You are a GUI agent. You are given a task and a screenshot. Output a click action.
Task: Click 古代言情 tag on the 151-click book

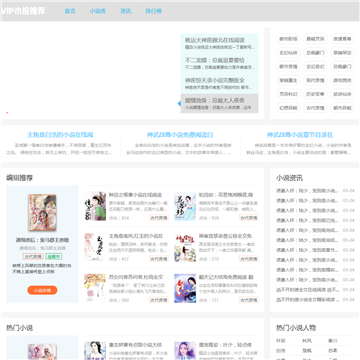249,300
